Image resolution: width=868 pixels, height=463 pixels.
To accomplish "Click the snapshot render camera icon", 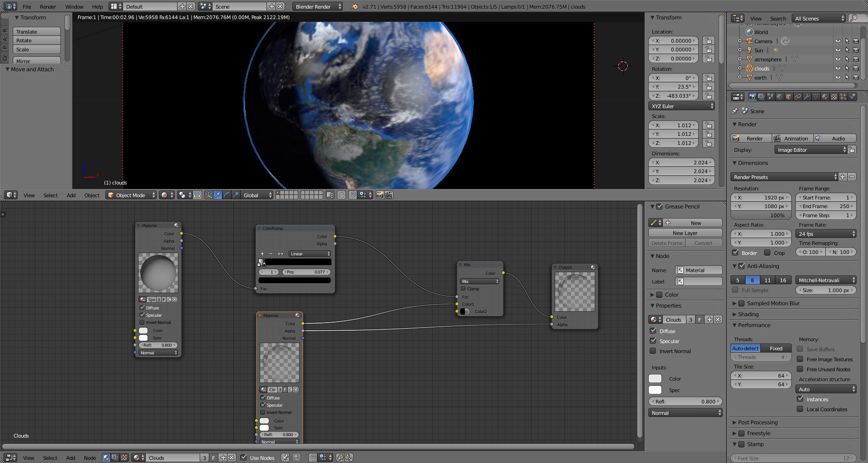I will tap(380, 195).
